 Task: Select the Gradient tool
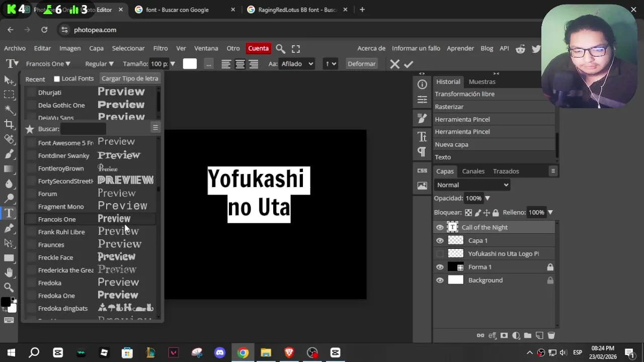point(9,169)
